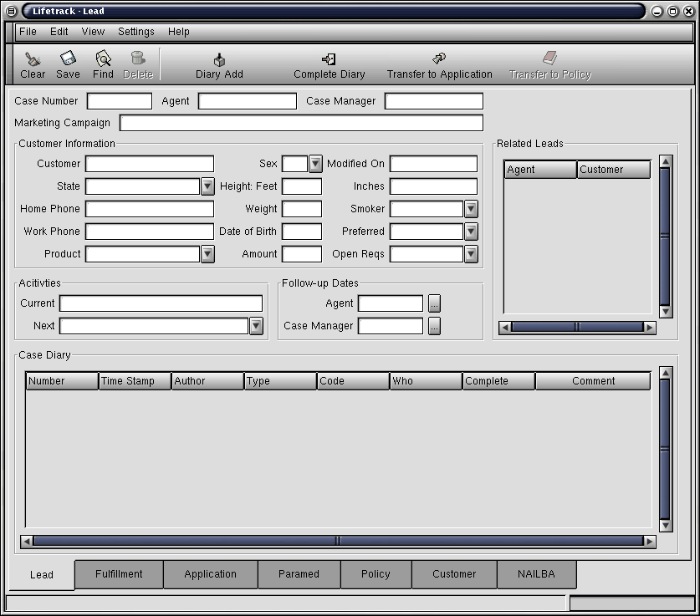Click the Complete column header
This screenshot has height=616, width=700.
498,381
